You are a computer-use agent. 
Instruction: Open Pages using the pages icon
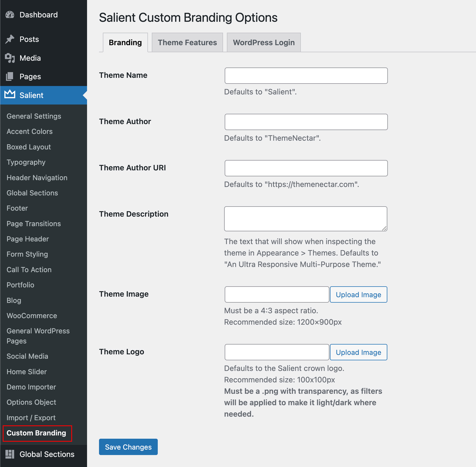(x=10, y=76)
